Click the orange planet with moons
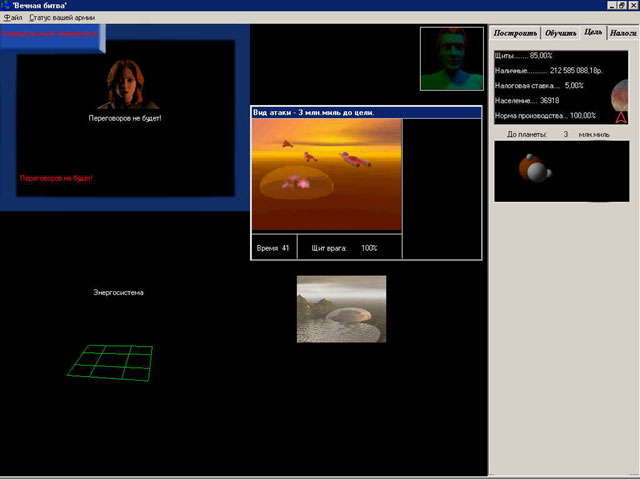The width and height of the screenshot is (640, 480). click(x=534, y=169)
